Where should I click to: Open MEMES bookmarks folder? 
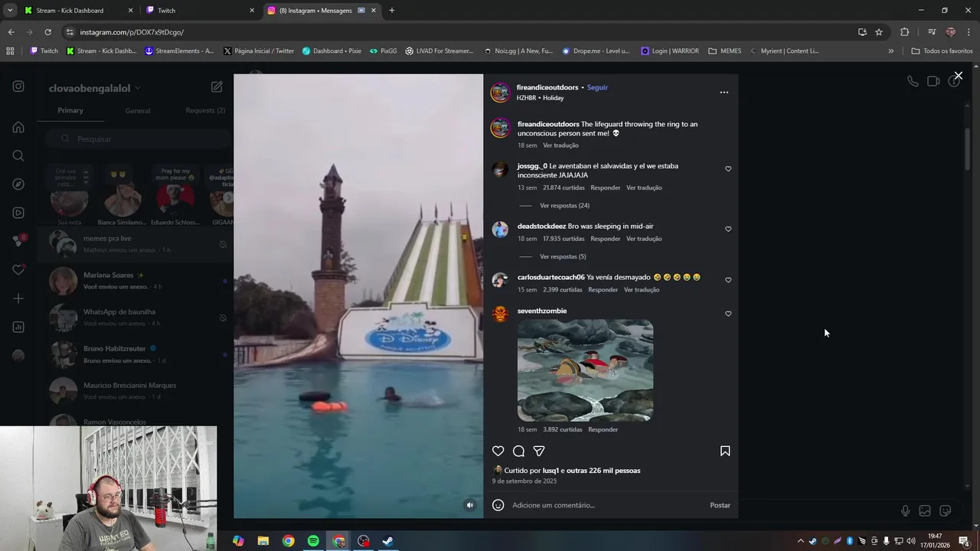[x=725, y=51]
